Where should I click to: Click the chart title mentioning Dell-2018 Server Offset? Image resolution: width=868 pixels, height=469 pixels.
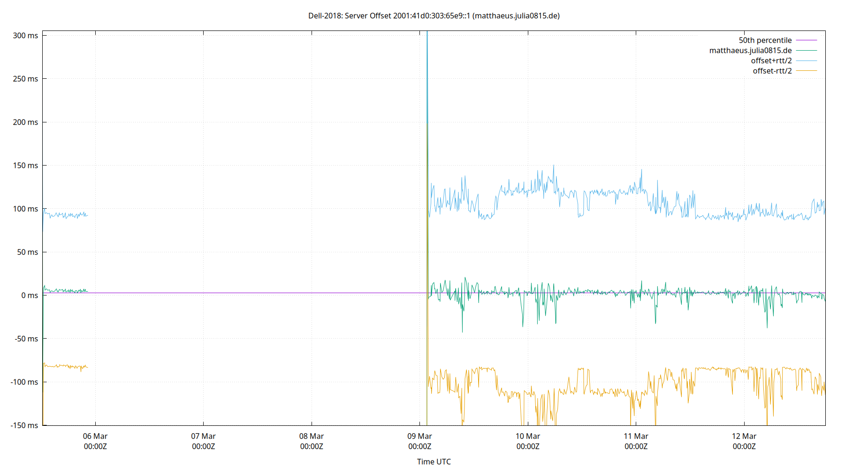[x=434, y=15]
